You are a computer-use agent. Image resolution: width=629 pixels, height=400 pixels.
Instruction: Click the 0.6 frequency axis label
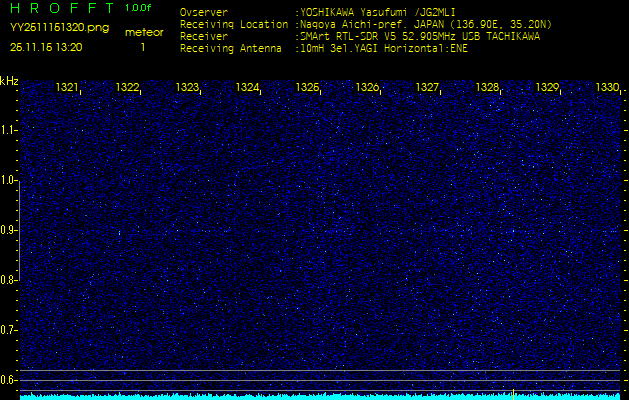pos(9,379)
